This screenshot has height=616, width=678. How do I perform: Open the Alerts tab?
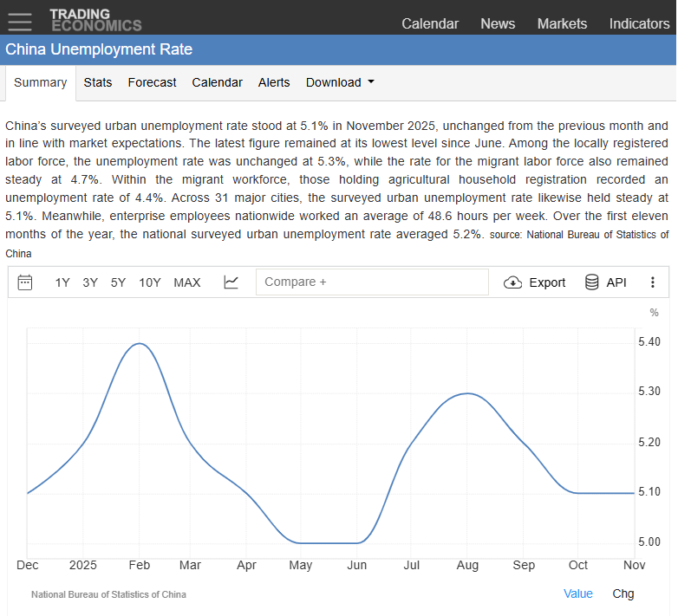pos(274,82)
